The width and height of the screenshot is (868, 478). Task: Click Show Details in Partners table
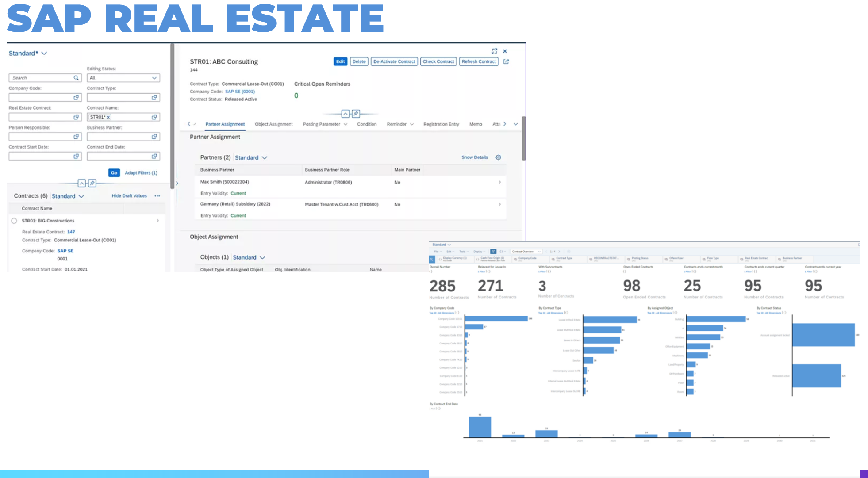(x=475, y=157)
